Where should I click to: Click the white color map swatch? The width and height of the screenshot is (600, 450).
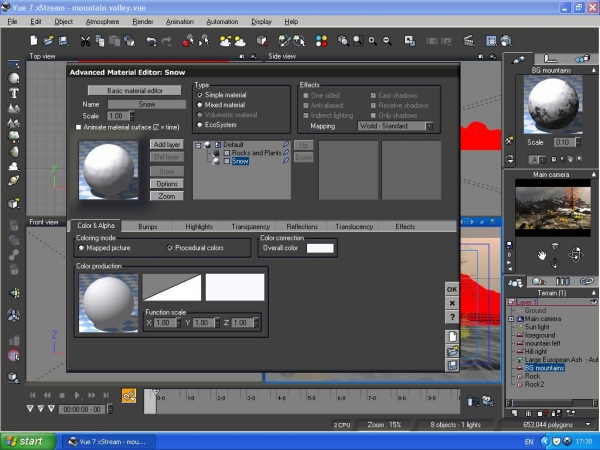[235, 287]
